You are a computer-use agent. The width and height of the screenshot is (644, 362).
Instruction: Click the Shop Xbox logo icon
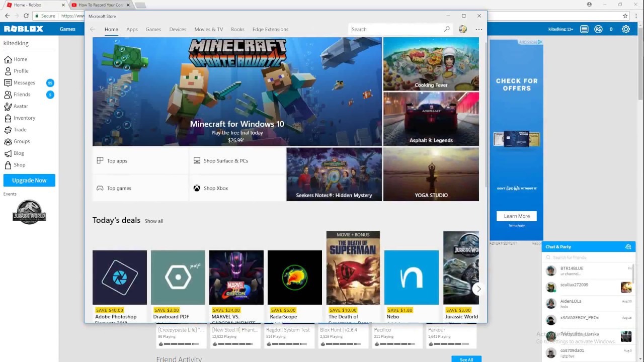point(197,188)
